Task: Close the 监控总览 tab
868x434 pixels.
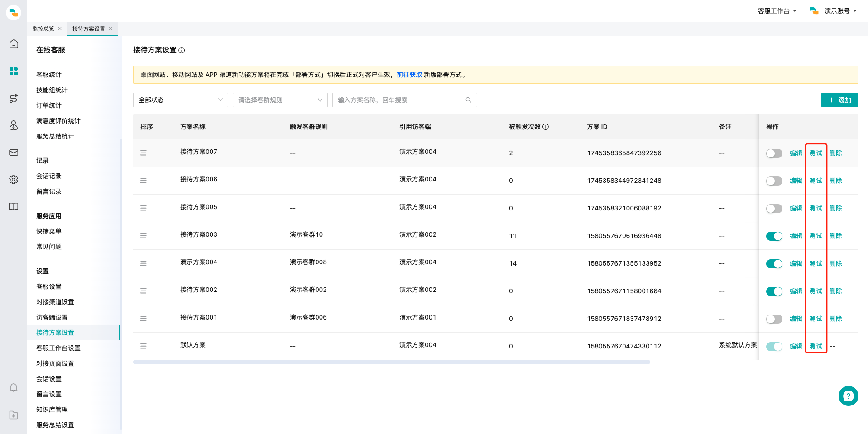Action: point(60,29)
